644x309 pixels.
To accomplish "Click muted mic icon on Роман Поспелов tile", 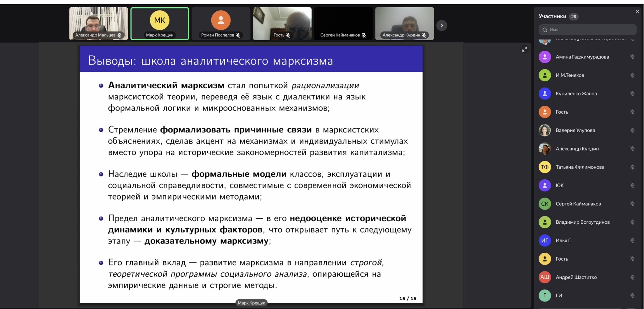I will tap(238, 35).
